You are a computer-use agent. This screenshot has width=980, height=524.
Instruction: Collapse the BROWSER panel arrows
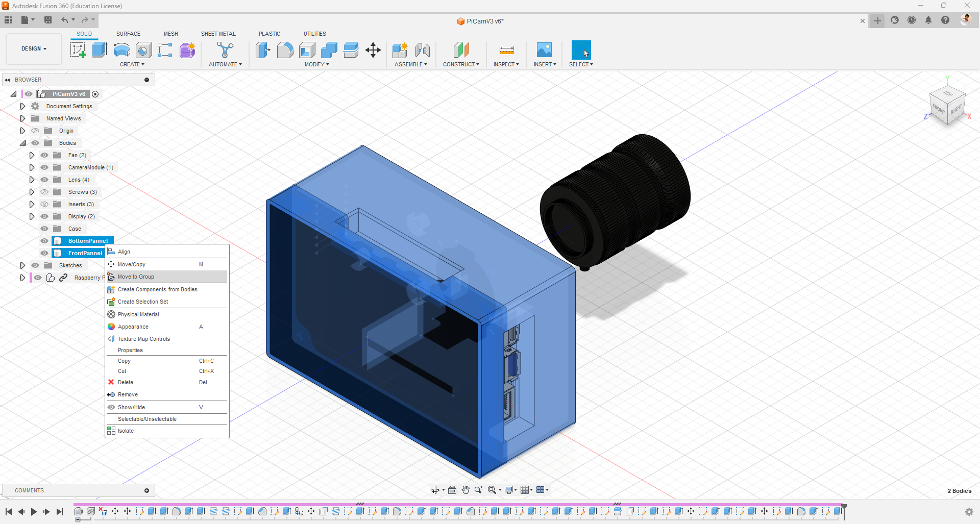(x=7, y=80)
